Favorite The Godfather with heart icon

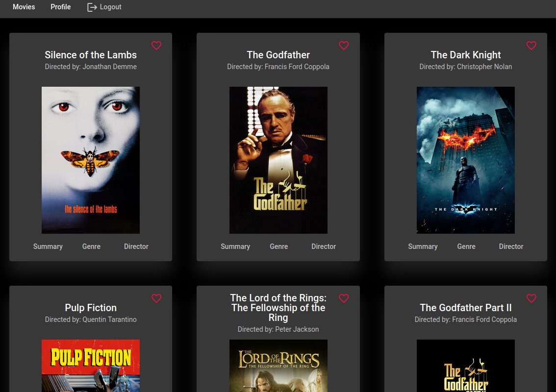pyautogui.click(x=344, y=46)
